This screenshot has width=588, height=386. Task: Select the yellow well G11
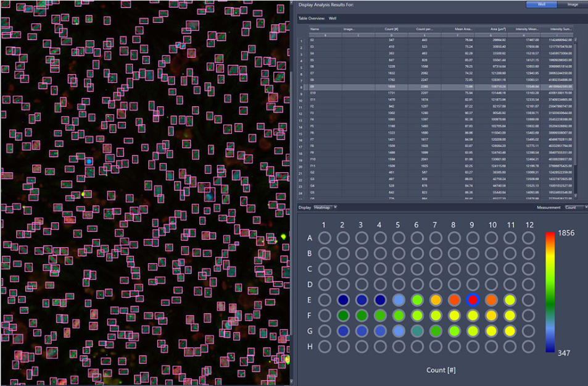509,331
